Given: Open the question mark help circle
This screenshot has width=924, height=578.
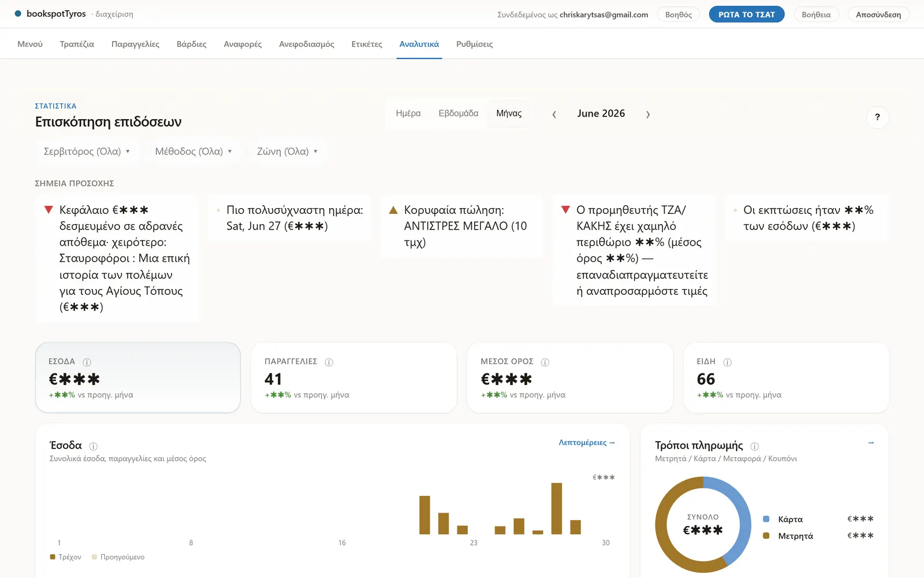Looking at the screenshot, I should click(878, 117).
